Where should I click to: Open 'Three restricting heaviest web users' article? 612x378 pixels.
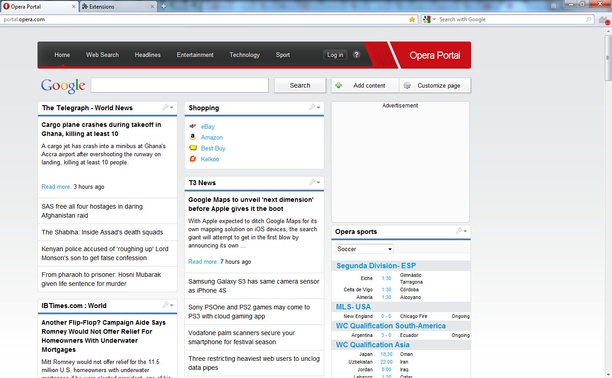coord(254,363)
